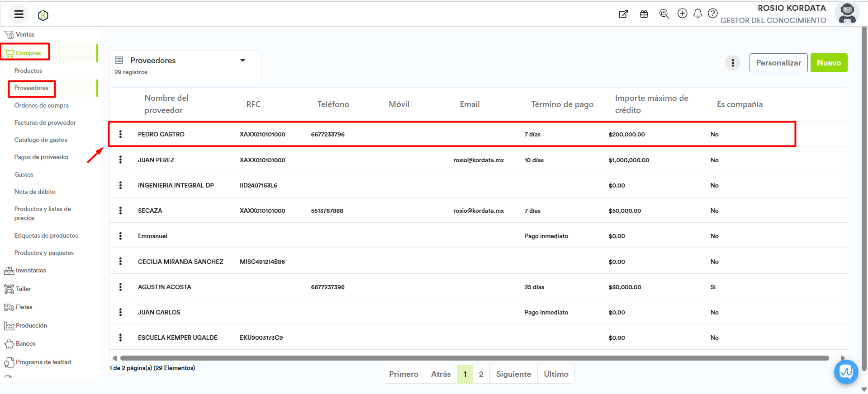The width and height of the screenshot is (868, 394).
Task: Open row options for PEDRO CASTRO
Action: 120,134
